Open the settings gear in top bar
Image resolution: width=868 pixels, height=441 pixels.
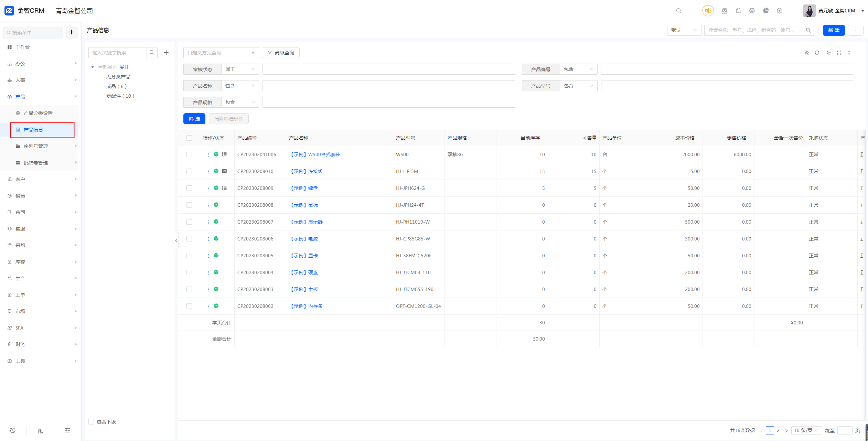tap(752, 11)
